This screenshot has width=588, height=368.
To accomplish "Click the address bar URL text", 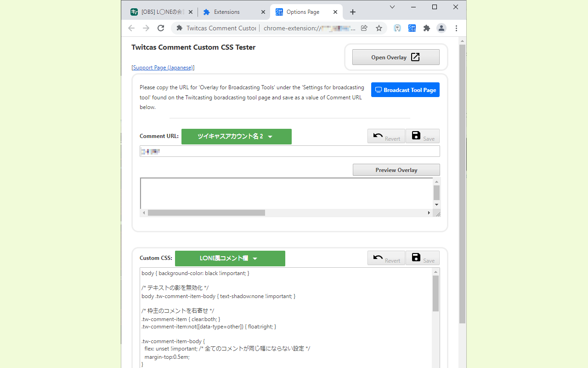I will tap(309, 28).
